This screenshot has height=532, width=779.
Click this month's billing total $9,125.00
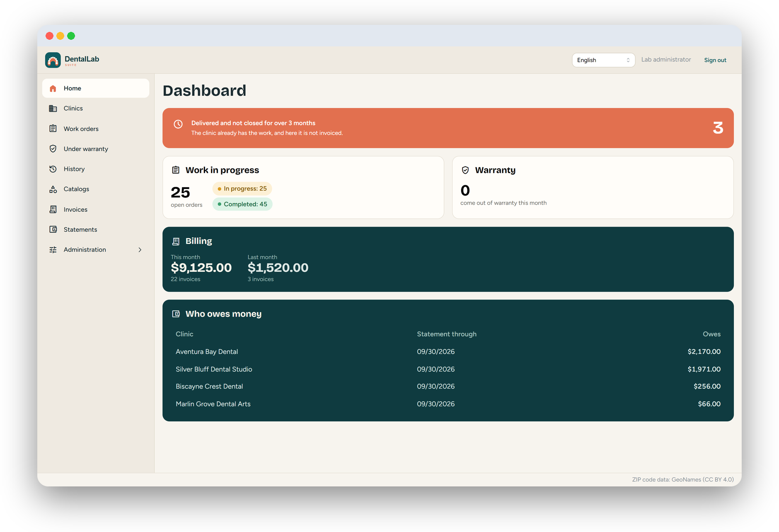click(x=201, y=268)
